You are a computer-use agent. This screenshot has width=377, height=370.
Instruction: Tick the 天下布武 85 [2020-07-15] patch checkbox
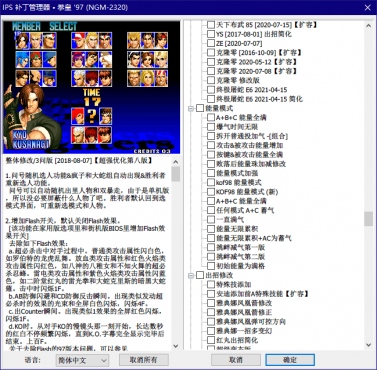pyautogui.click(x=211, y=25)
